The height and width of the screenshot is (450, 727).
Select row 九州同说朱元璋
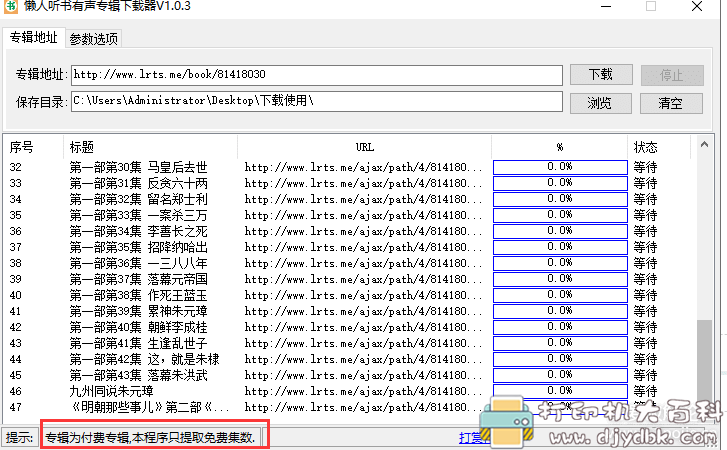tap(347, 391)
